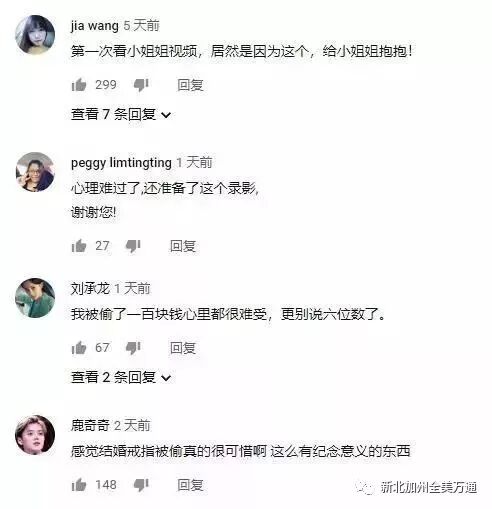The height and width of the screenshot is (509, 492).
Task: Expand 查看 2 条回复 under 刘承龙
Action: [121, 377]
